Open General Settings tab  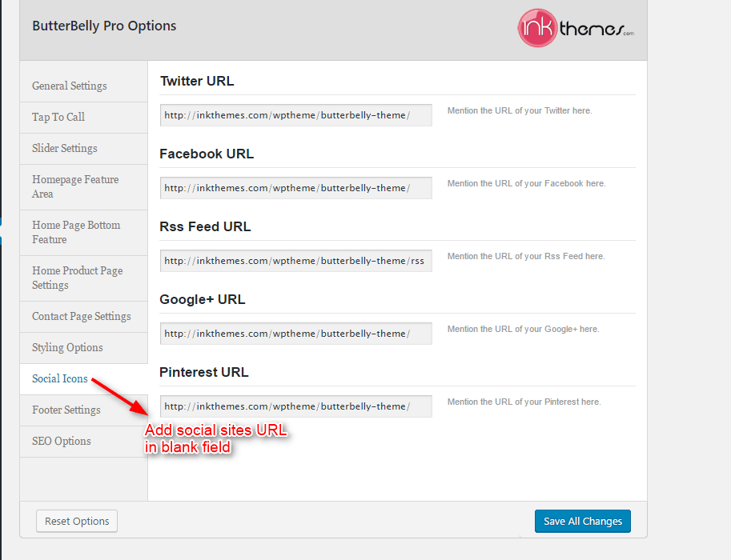pyautogui.click(x=83, y=86)
